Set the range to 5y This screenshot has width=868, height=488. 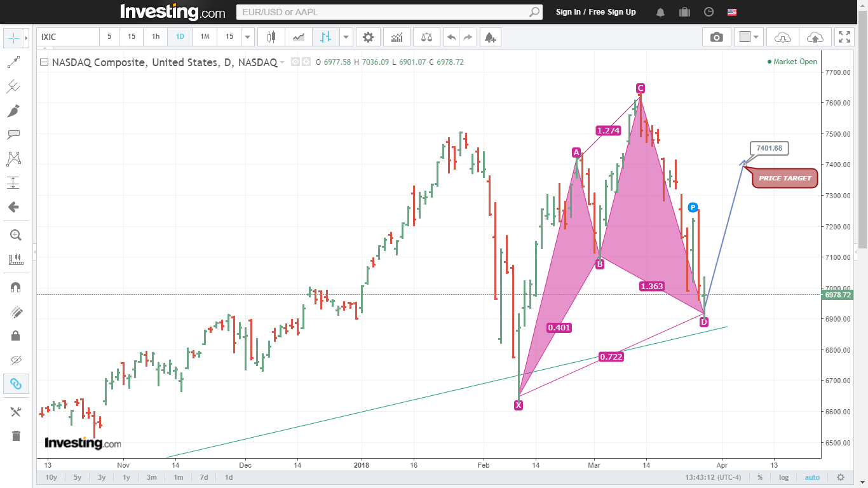tap(78, 477)
